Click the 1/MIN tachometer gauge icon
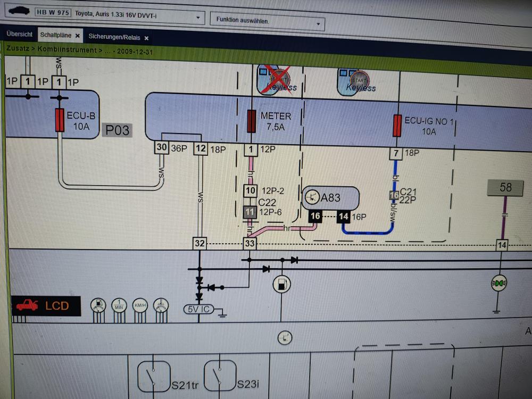Viewport: 532px width, 399px height. tap(119, 306)
